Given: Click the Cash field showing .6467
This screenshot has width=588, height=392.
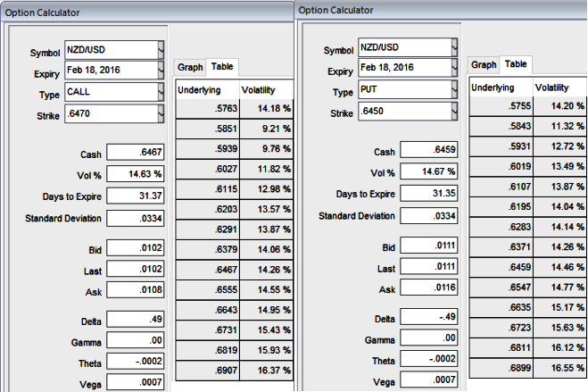Looking at the screenshot, I should pos(131,153).
